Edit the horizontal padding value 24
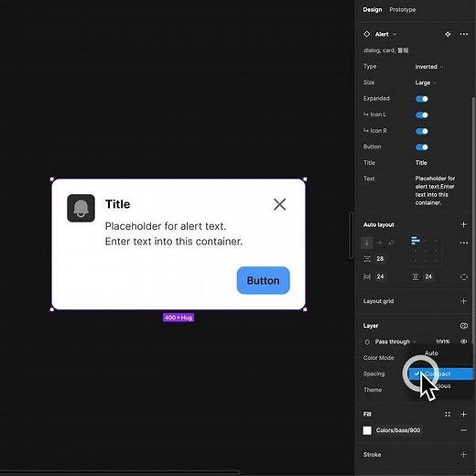 (380, 276)
